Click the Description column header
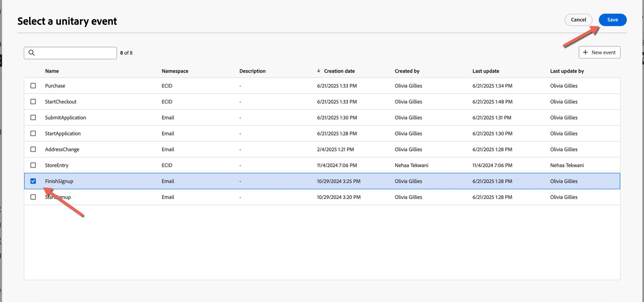644x302 pixels. 253,71
